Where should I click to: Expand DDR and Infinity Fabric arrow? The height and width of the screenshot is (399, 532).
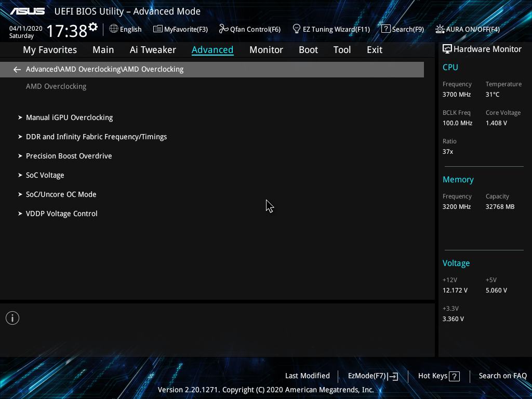pyautogui.click(x=20, y=137)
